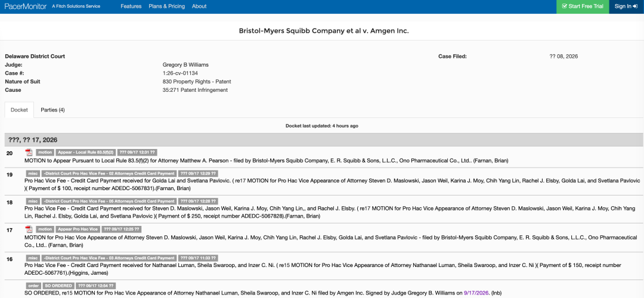Click the 'Delaware District Court' heading
644x298 pixels.
coord(35,56)
